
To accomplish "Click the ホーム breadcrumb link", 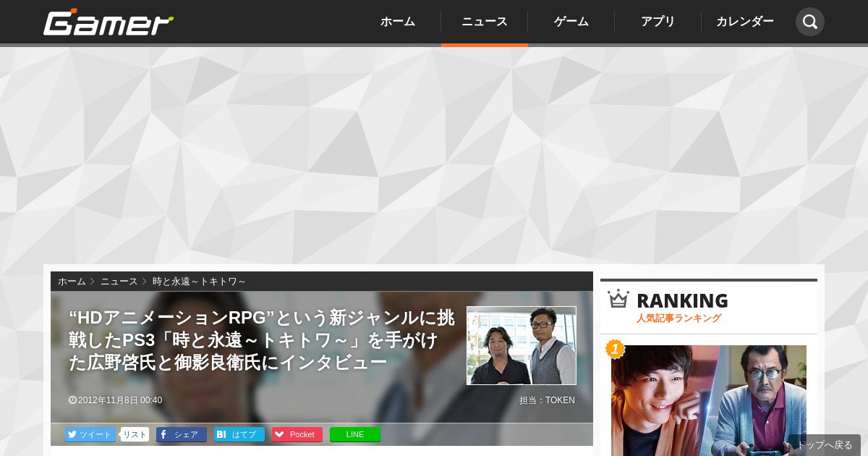I will pos(72,282).
